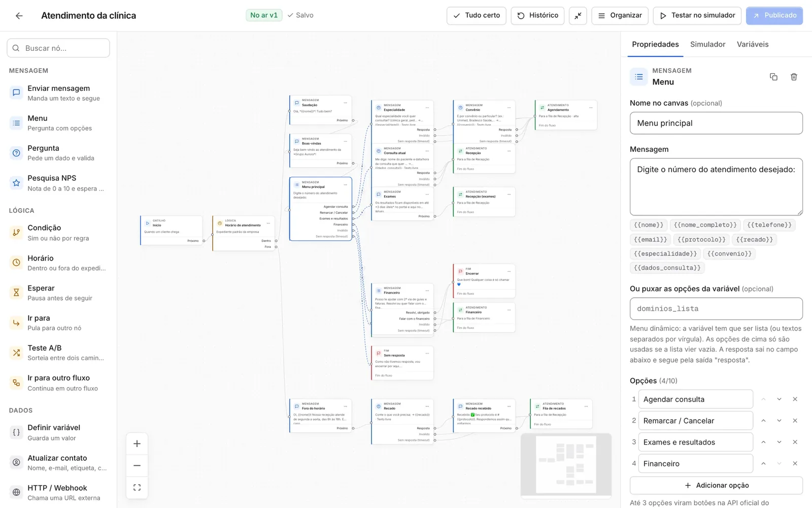Add an Esperar wait node
This screenshot has height=508, width=812.
58,293
